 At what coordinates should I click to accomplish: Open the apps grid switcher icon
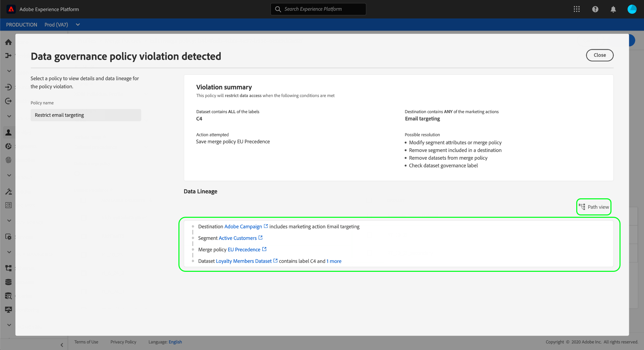(577, 9)
